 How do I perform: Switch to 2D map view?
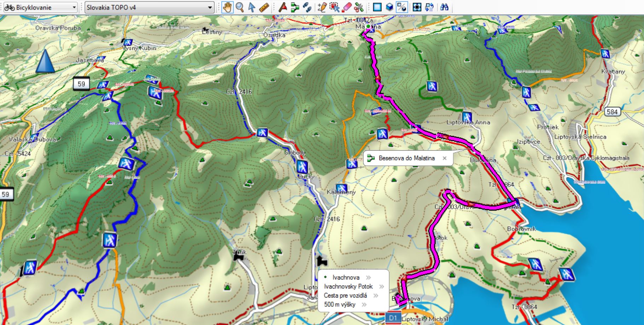tap(377, 7)
